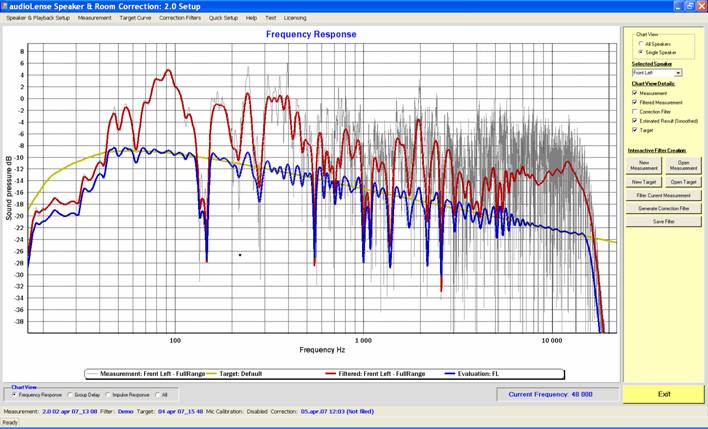Uncheck the Target chart detail checkbox
The image size is (708, 429).
point(635,129)
